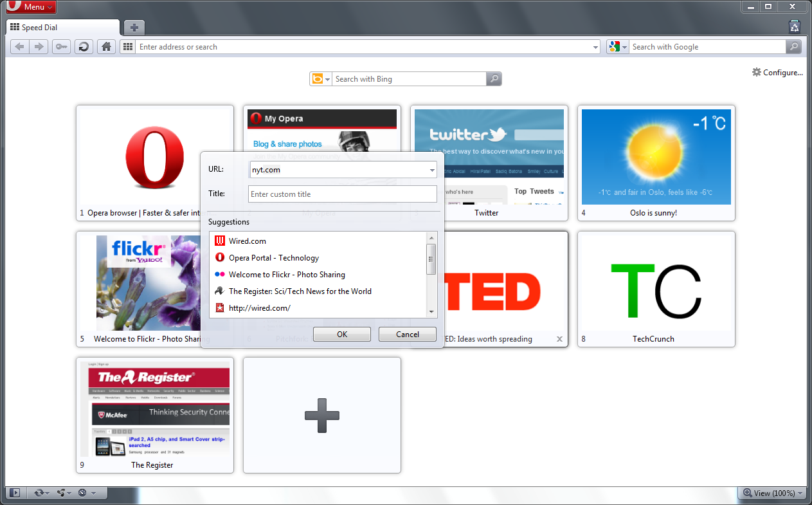Screen dimensions: 812x505
Task: Open the Opera Link sync icon
Action: (x=41, y=493)
